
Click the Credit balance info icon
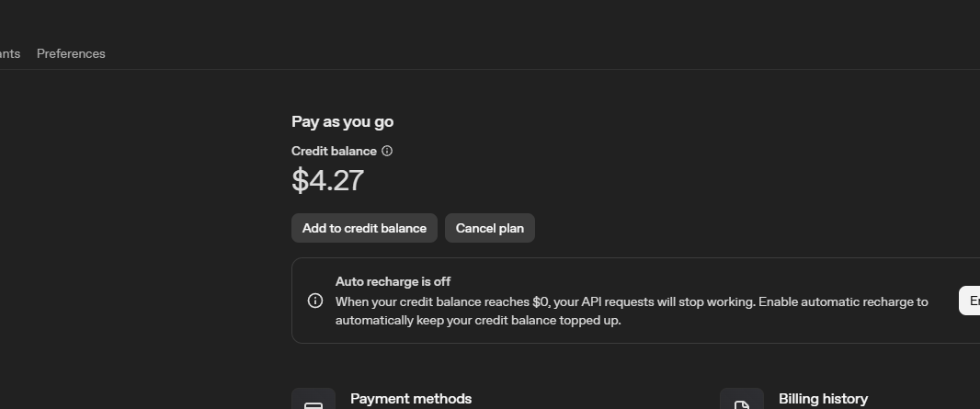387,151
